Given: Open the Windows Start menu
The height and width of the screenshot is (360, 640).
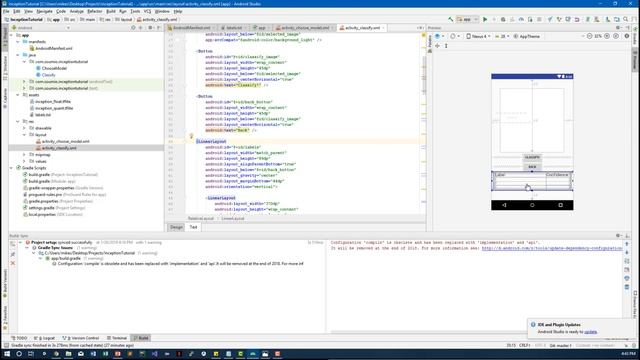Looking at the screenshot, I should pos(6,354).
